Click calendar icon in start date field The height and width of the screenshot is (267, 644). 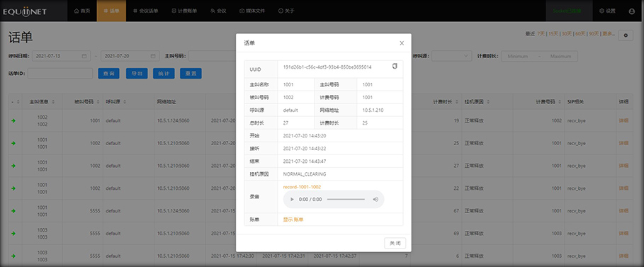(x=84, y=56)
